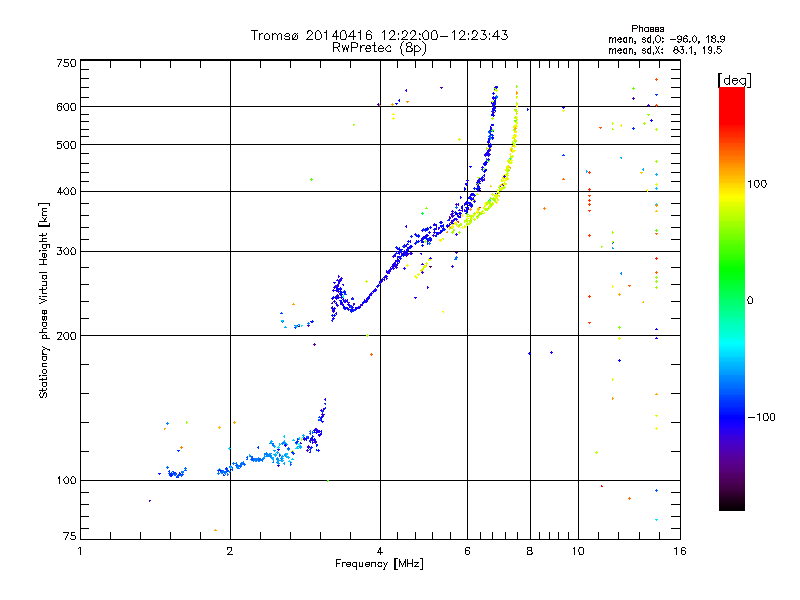Click the '[deg]' colorbar unit label

pos(734,80)
